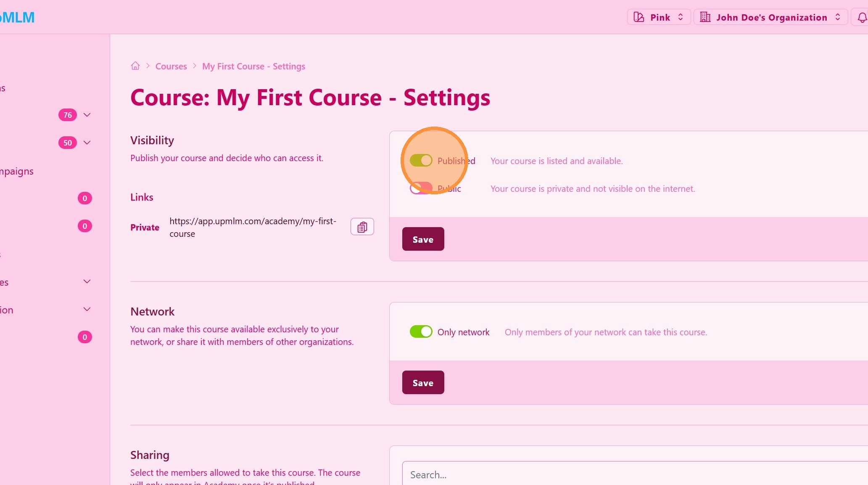Disable the Only network switch
The image size is (868, 485).
tap(421, 331)
